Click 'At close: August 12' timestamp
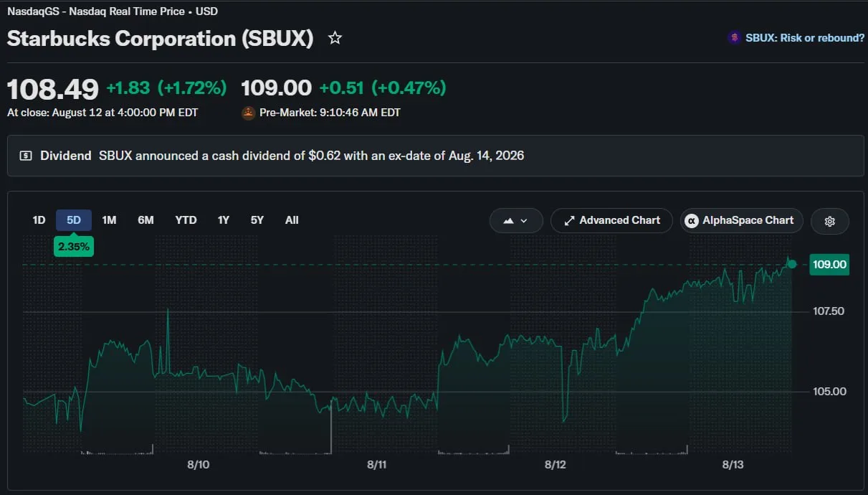Image resolution: width=868 pixels, height=495 pixels. coord(102,113)
